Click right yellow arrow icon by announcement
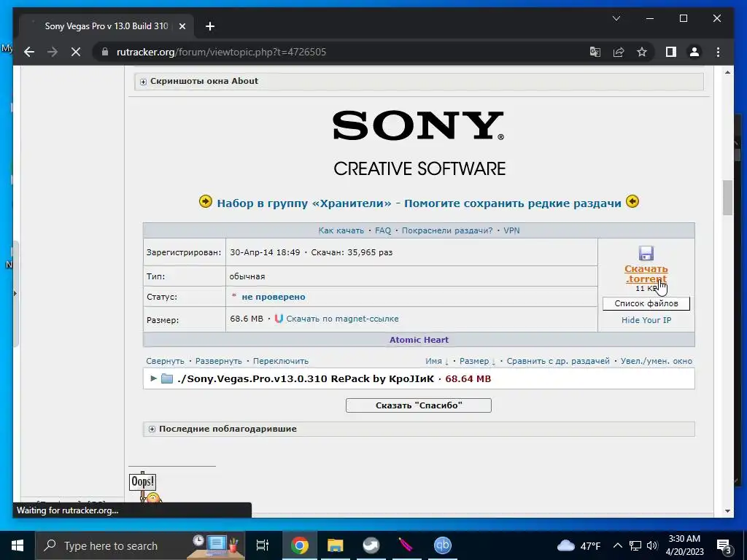 tap(632, 202)
